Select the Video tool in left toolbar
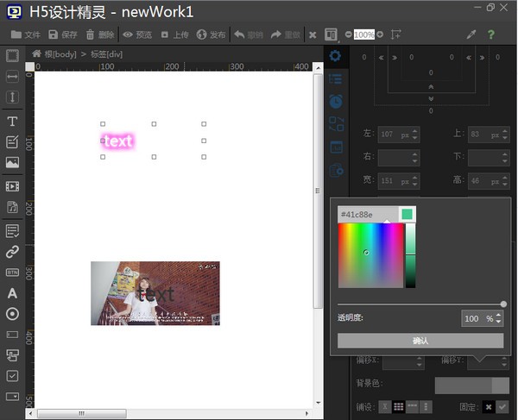This screenshot has width=518, height=420. pos(12,185)
